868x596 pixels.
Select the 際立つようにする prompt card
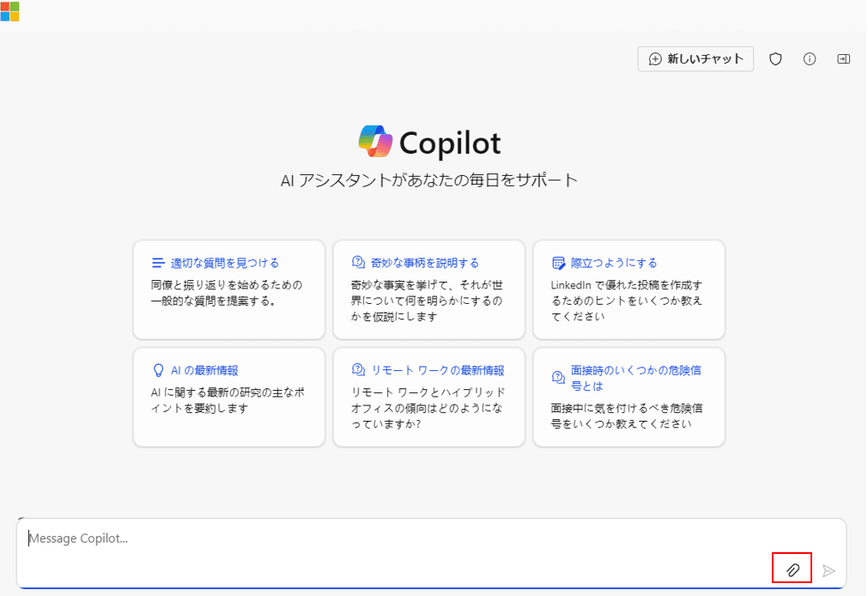tap(628, 289)
